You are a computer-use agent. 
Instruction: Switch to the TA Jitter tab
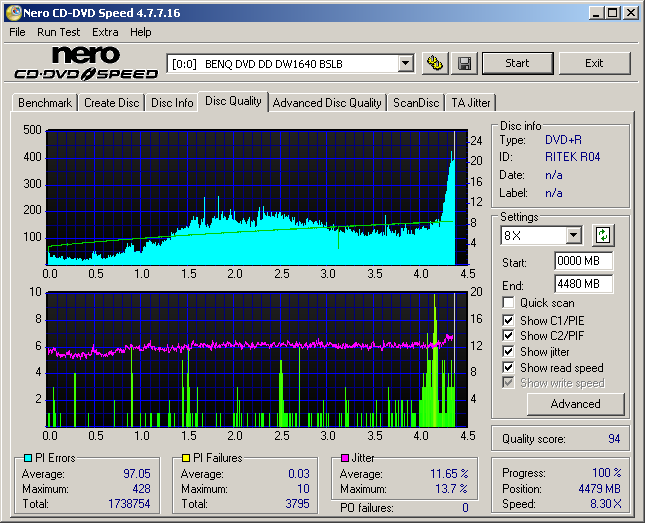coord(471,103)
